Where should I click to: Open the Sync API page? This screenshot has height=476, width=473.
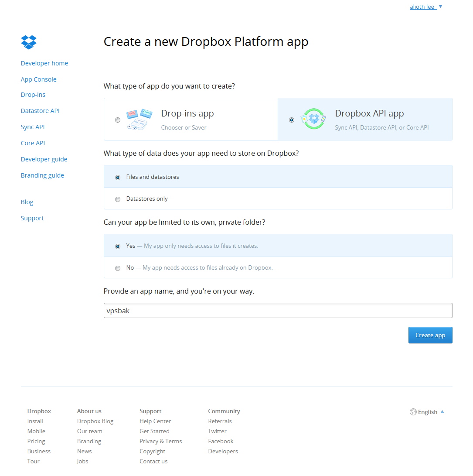(32, 127)
